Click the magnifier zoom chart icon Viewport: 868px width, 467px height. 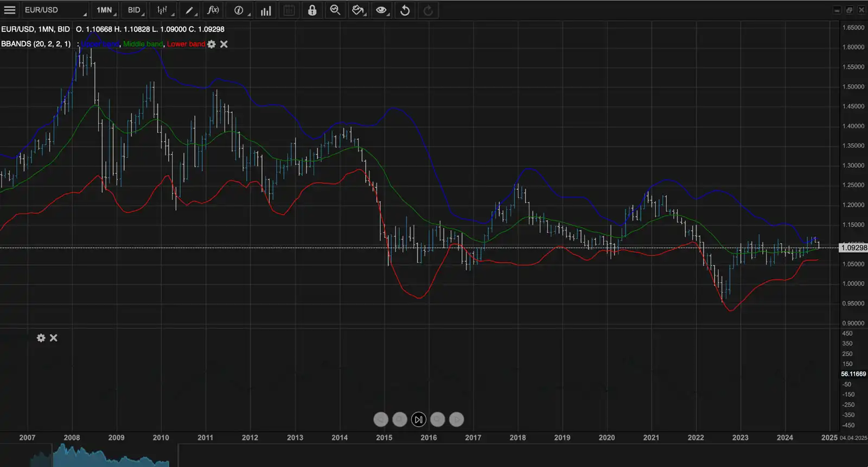[x=335, y=10]
